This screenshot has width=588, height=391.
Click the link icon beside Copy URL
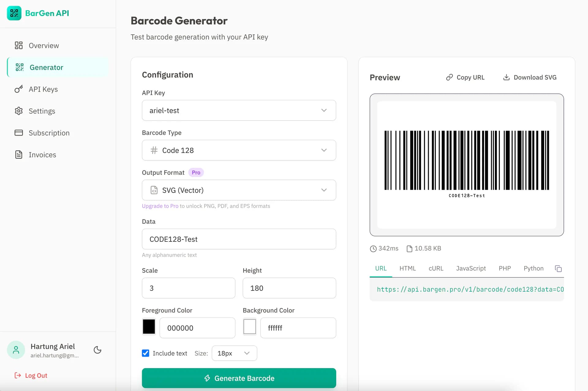tap(449, 77)
